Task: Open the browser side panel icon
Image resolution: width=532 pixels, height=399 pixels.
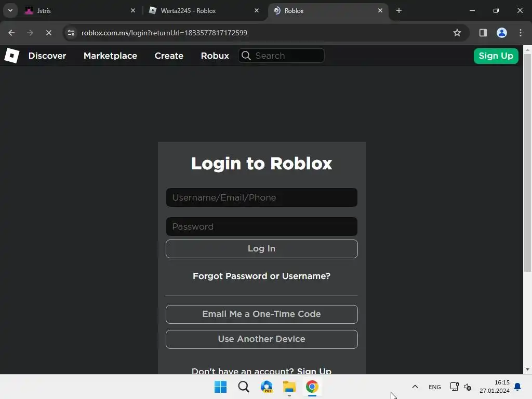Action: click(483, 33)
